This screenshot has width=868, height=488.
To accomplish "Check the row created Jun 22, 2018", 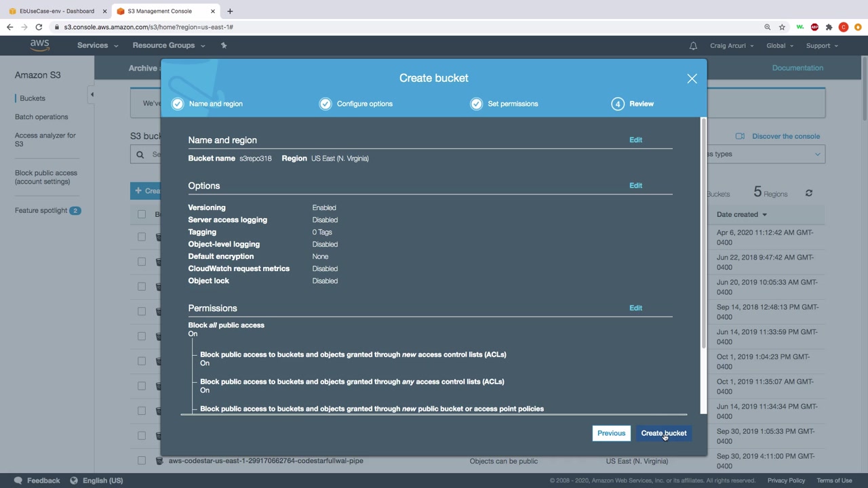I will pos(142,262).
